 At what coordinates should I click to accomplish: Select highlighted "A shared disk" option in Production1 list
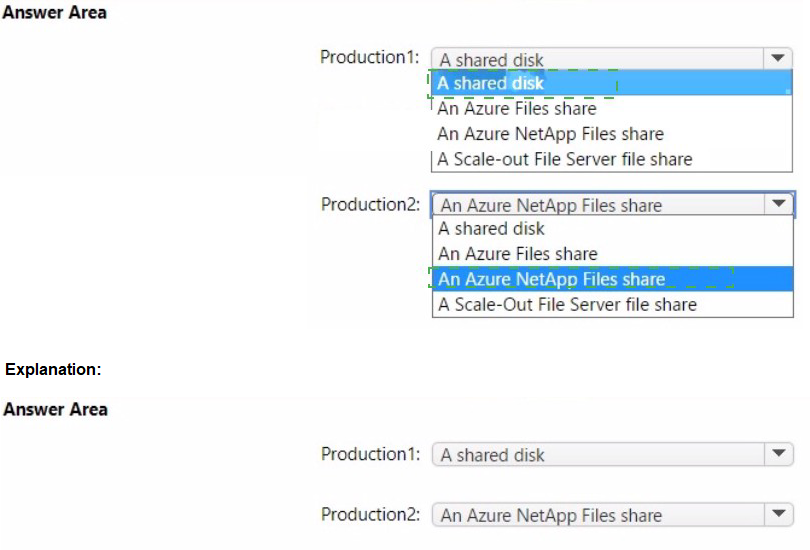pyautogui.click(x=491, y=83)
